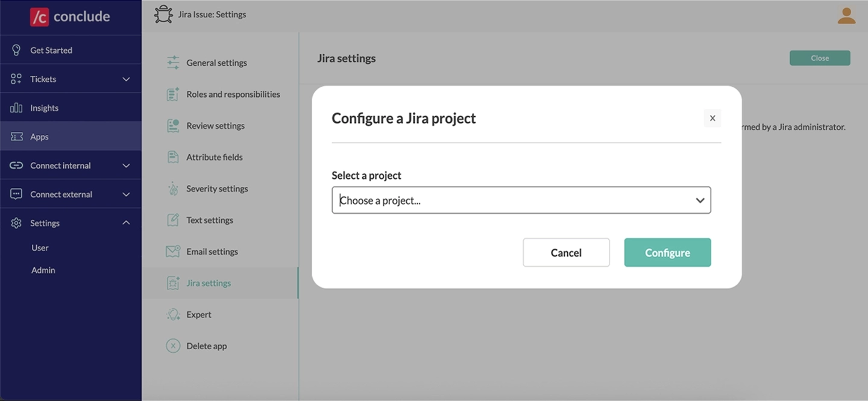Click the green Close button
Viewport: 868px width, 401px height.
(x=820, y=58)
